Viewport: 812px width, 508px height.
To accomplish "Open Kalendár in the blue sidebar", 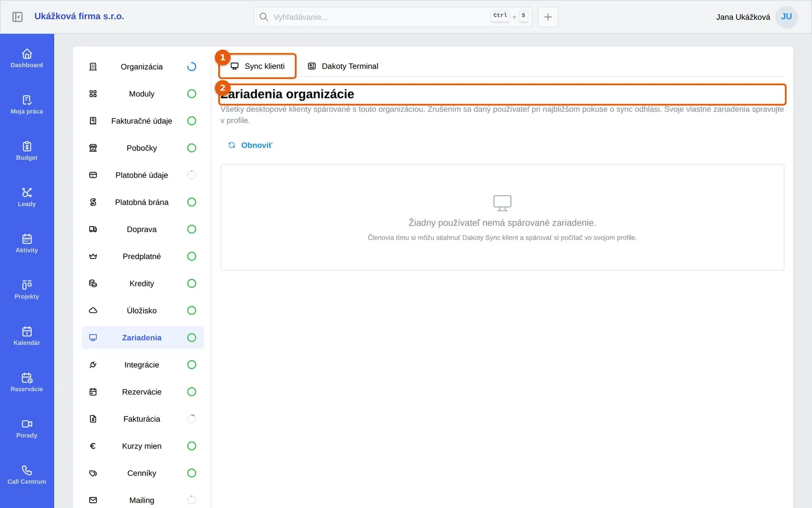I will click(27, 335).
